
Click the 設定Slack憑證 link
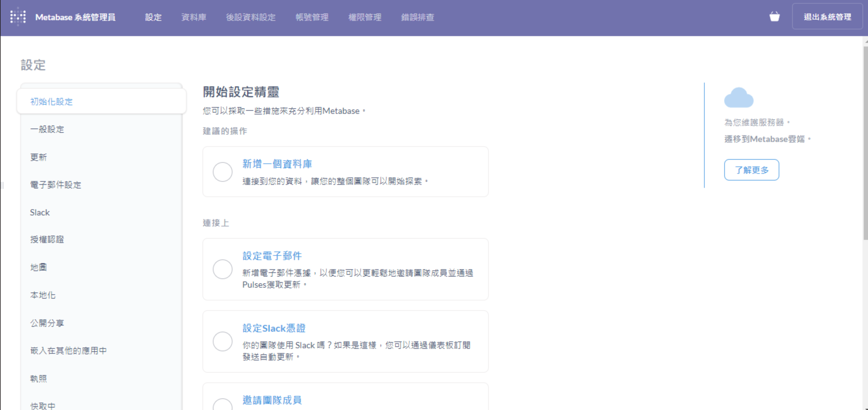[x=274, y=328]
